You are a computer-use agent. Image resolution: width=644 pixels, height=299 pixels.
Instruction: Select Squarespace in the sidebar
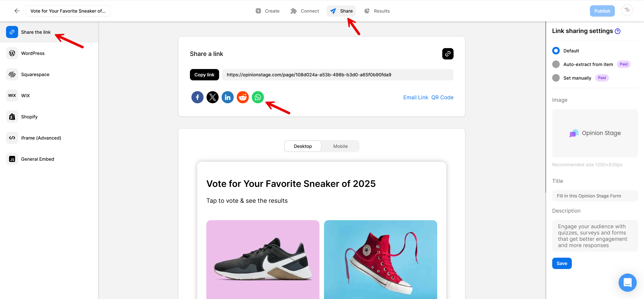pyautogui.click(x=35, y=74)
